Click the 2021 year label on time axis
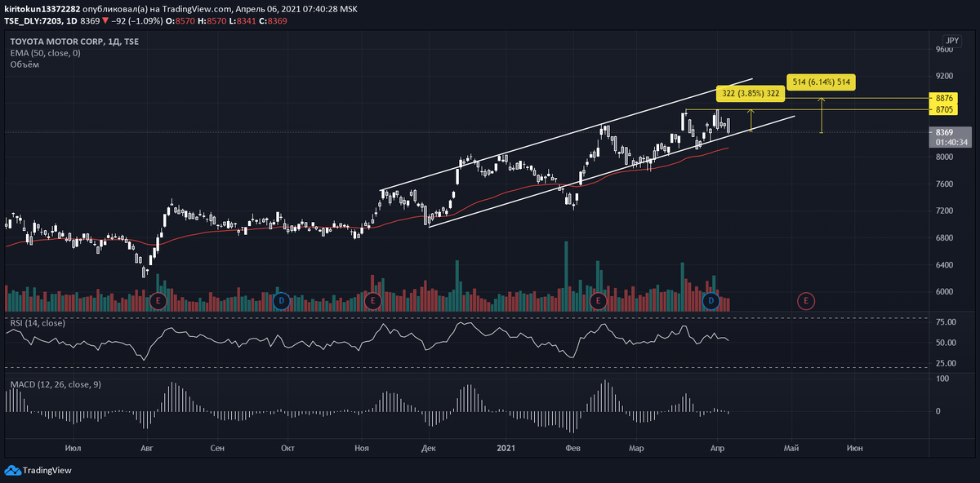Image resolution: width=980 pixels, height=483 pixels. [506, 448]
